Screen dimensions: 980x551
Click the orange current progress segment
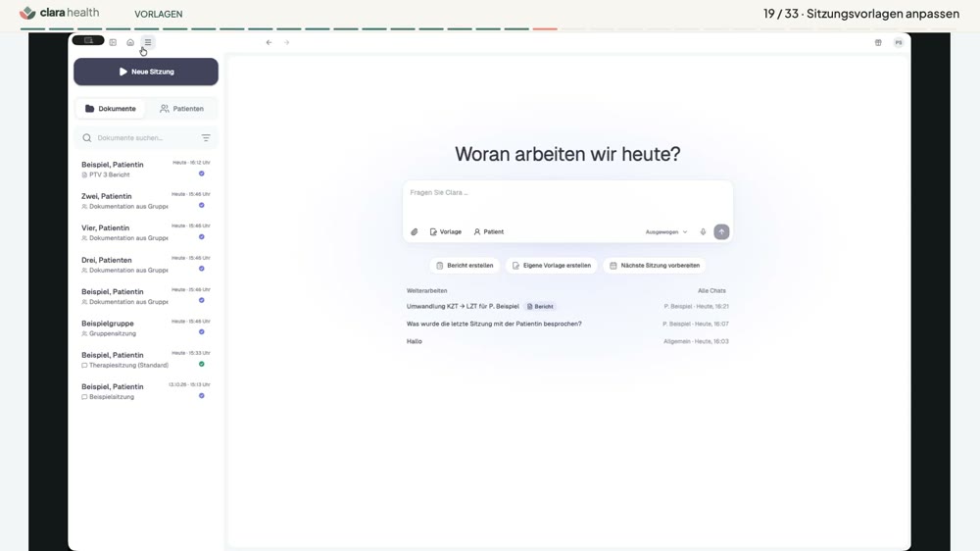click(x=545, y=28)
